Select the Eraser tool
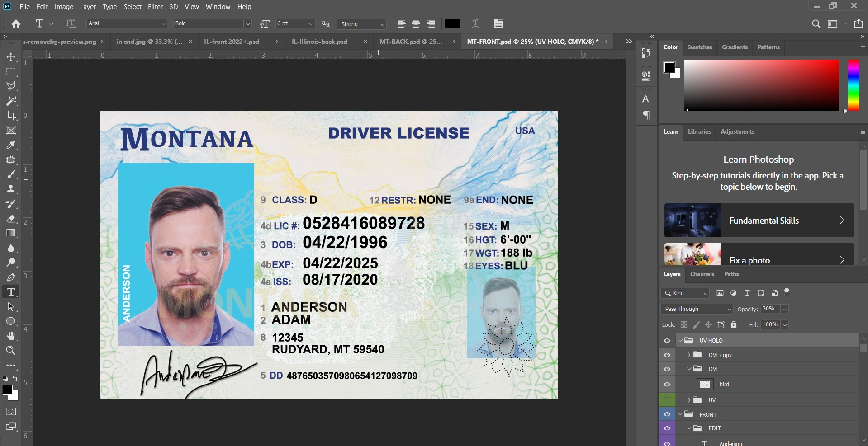This screenshot has width=868, height=446. [11, 219]
